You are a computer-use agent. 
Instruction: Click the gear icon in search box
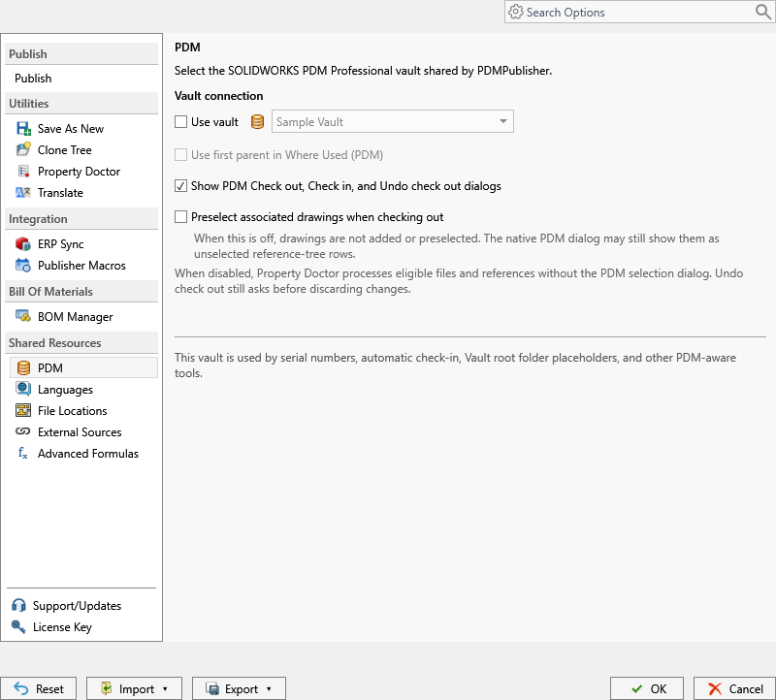coord(516,12)
